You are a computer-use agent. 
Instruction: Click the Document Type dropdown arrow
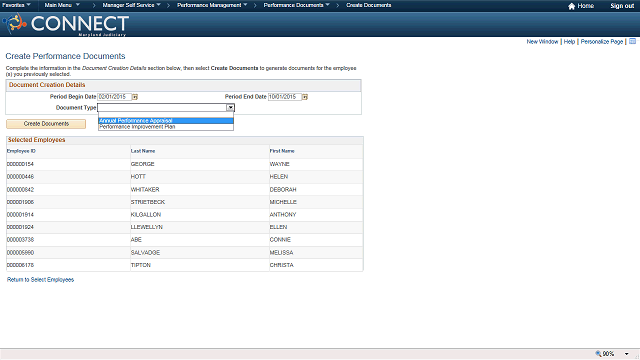pyautogui.click(x=230, y=108)
